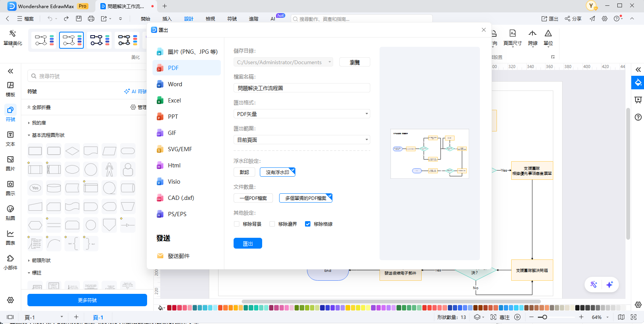This screenshot has height=324, width=644.
Task: Click the blue 匯出 export button
Action: [x=247, y=243]
